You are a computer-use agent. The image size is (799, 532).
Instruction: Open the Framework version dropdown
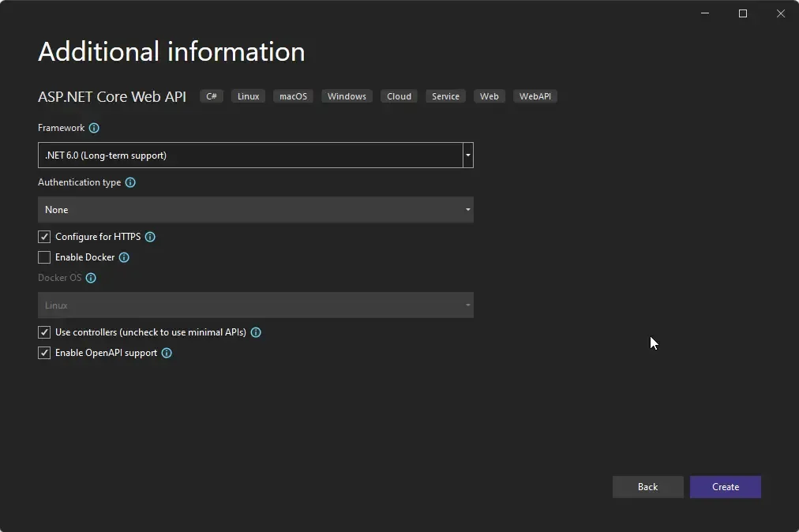click(255, 155)
